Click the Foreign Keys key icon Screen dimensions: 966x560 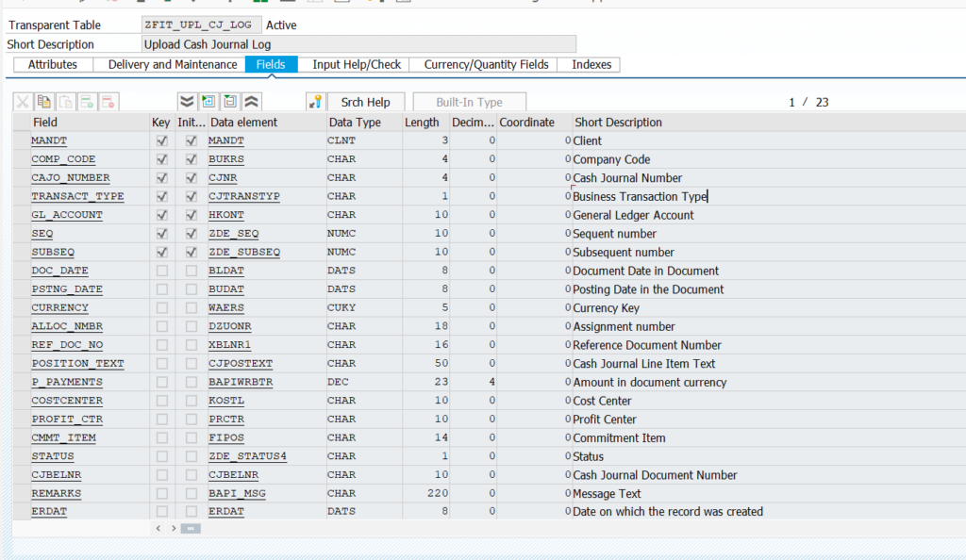pyautogui.click(x=316, y=102)
